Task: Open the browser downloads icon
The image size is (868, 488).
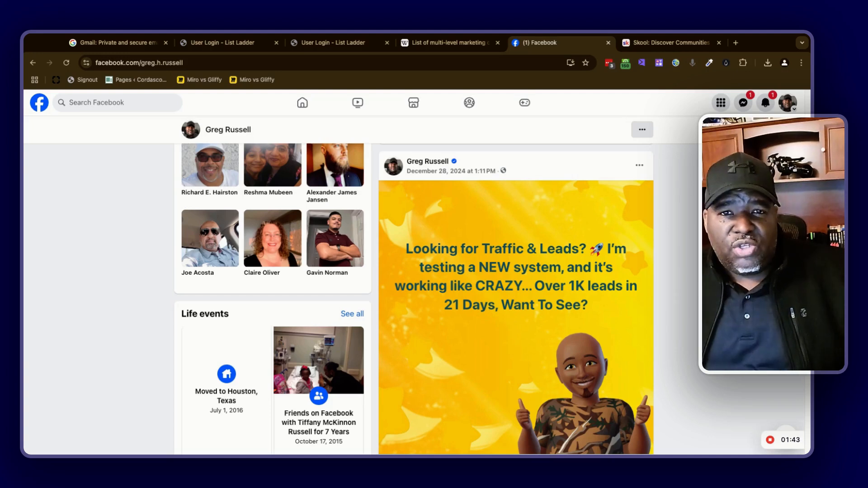Action: (x=768, y=63)
